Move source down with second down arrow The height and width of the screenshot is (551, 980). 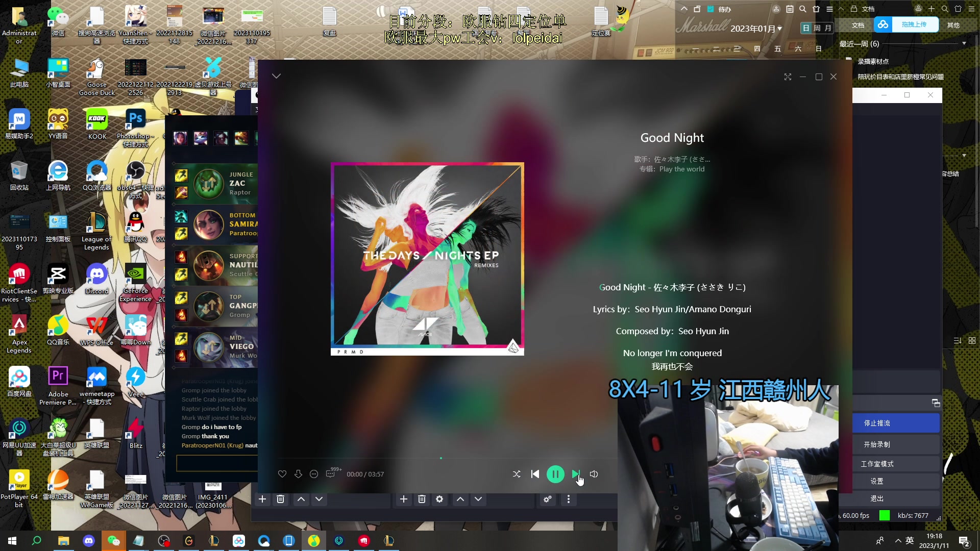pos(478,499)
